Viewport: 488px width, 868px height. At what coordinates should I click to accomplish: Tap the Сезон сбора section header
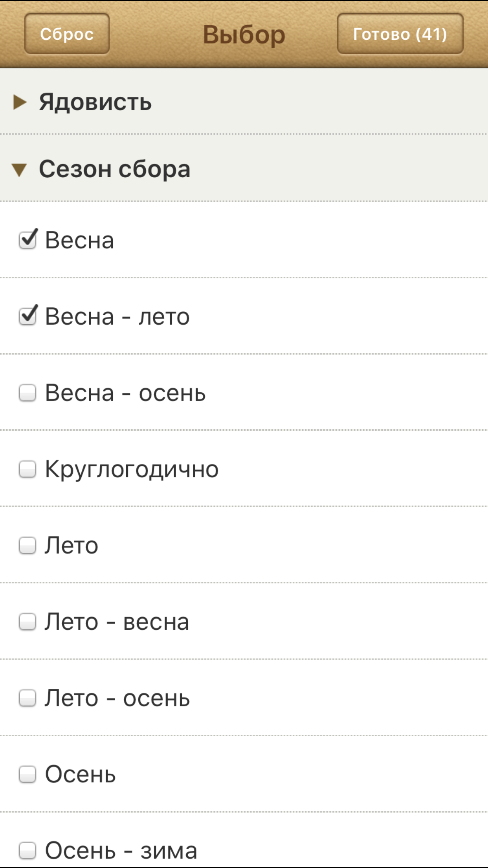click(114, 170)
